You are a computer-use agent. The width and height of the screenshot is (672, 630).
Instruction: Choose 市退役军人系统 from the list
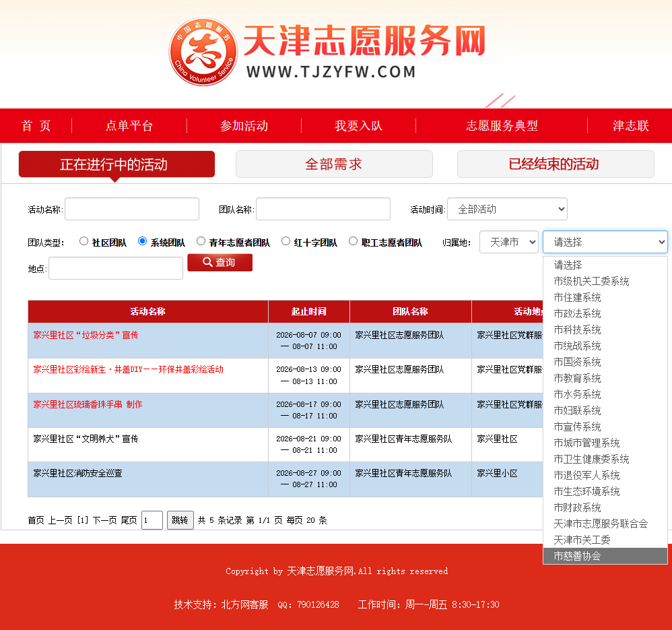(x=605, y=476)
